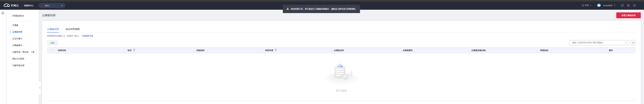Click the refresh list icon button
Viewport: 644px width, 104px height.
coord(633,43)
